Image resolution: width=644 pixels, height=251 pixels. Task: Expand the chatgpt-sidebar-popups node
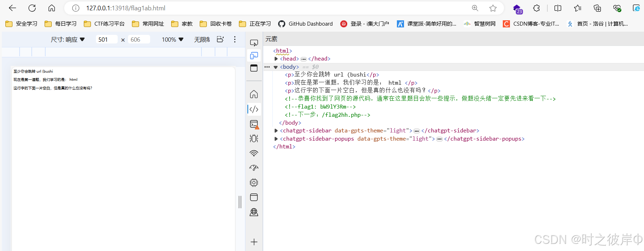(x=276, y=139)
